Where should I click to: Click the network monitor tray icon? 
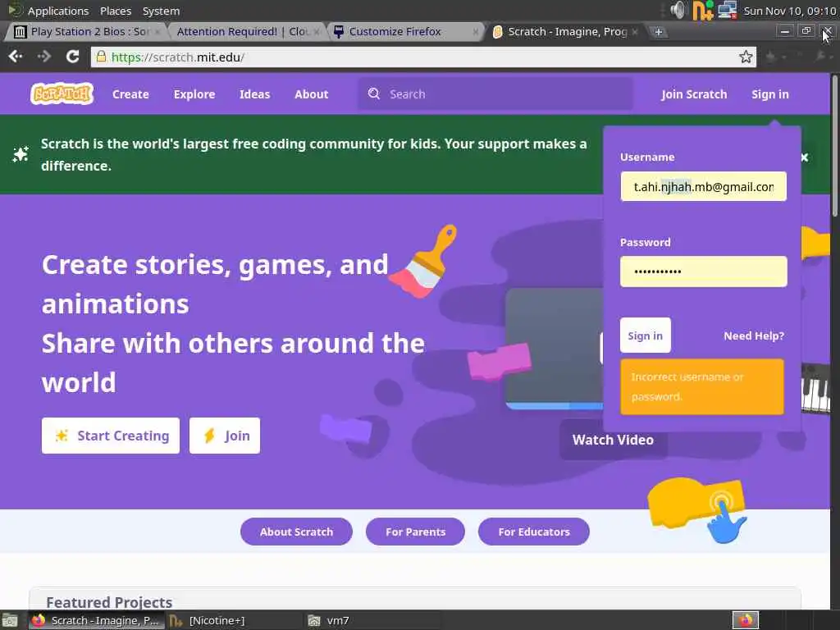tap(727, 10)
